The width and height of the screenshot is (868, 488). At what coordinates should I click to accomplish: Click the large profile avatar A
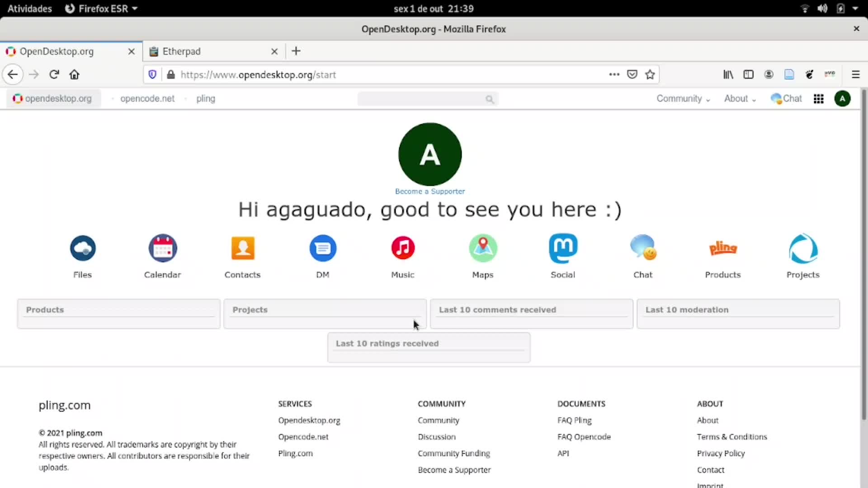pyautogui.click(x=430, y=154)
